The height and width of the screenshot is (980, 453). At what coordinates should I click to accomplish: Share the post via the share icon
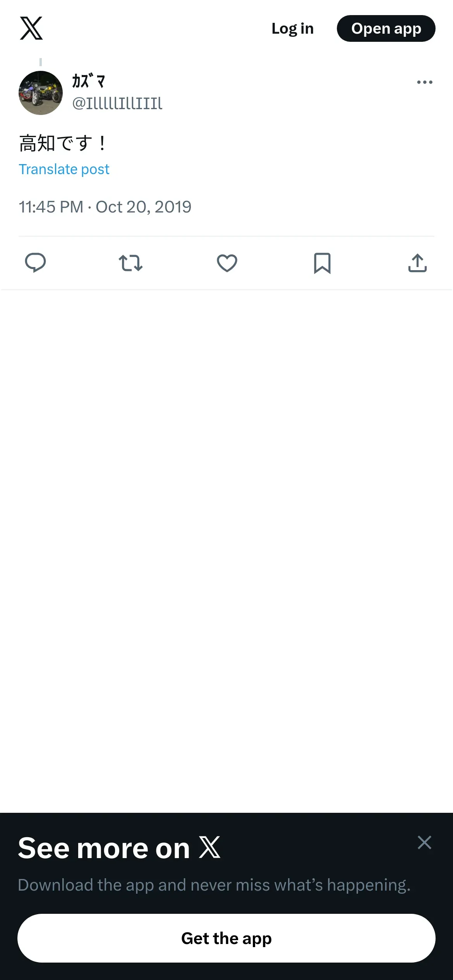tap(417, 263)
